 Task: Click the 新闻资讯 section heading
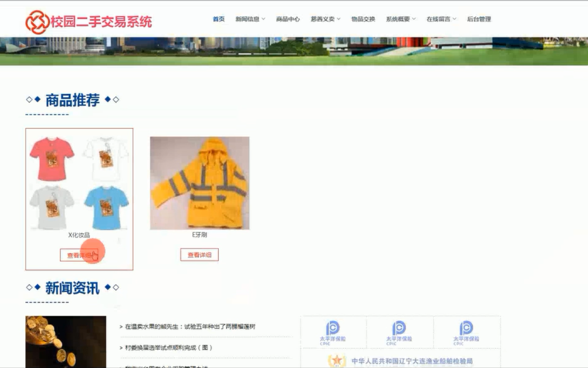pyautogui.click(x=73, y=288)
